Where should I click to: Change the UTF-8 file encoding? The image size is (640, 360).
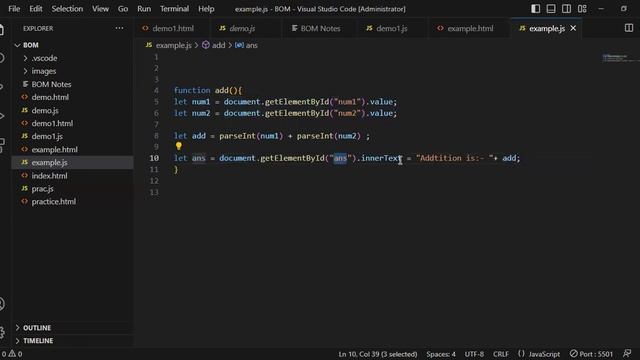click(x=474, y=354)
